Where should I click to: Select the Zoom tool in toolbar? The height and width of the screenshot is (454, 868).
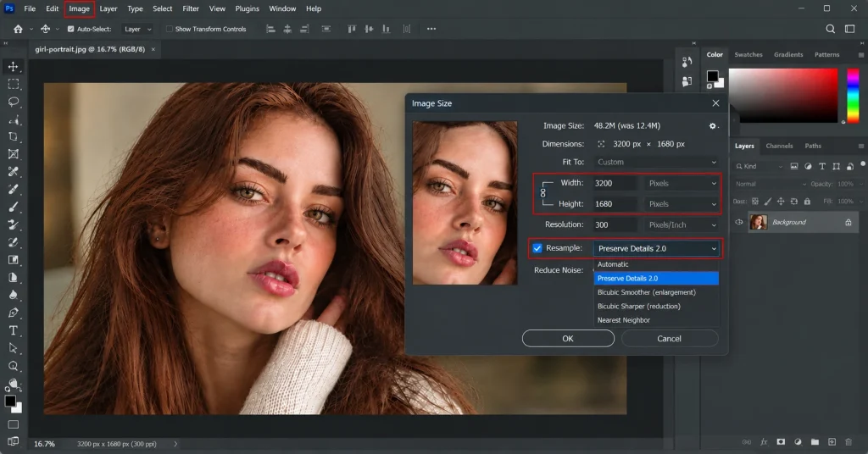tap(13, 366)
